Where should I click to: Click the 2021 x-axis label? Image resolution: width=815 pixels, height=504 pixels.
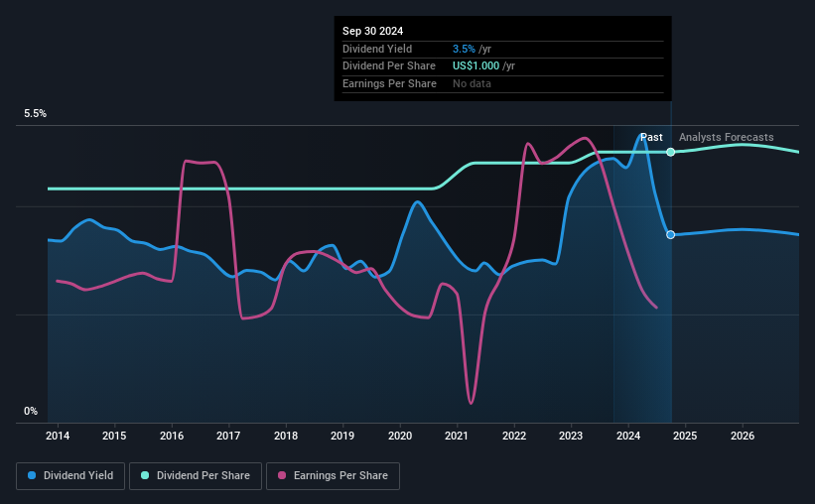point(457,436)
